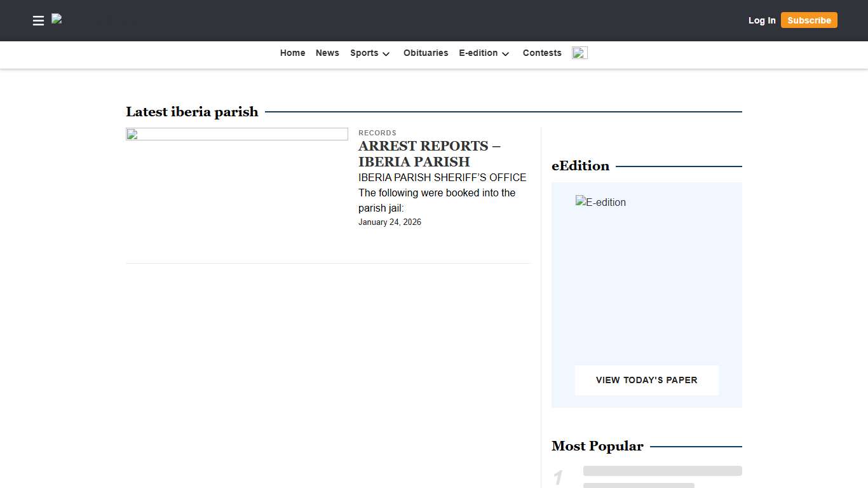Open the Arrest Reports – Iberia Parish headline

tap(429, 154)
